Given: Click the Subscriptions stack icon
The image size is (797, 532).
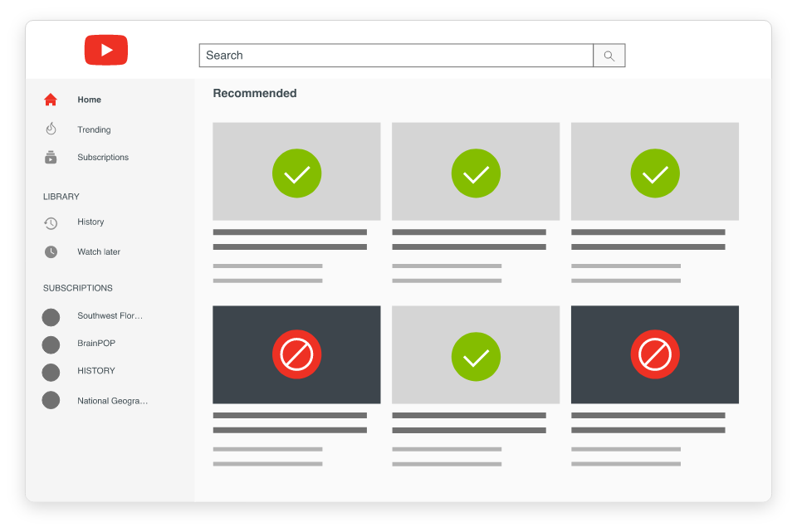Looking at the screenshot, I should 51,157.
